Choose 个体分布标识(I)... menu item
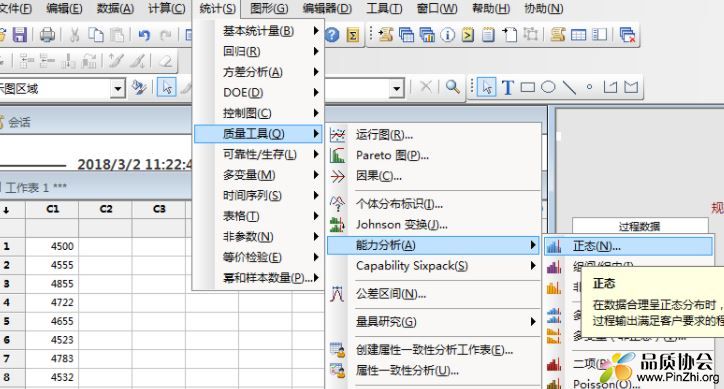The height and width of the screenshot is (389, 724). 433,204
